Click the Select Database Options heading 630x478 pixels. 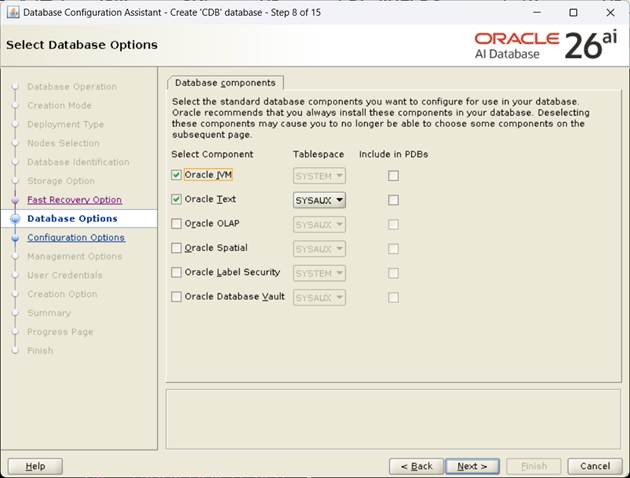pos(82,45)
